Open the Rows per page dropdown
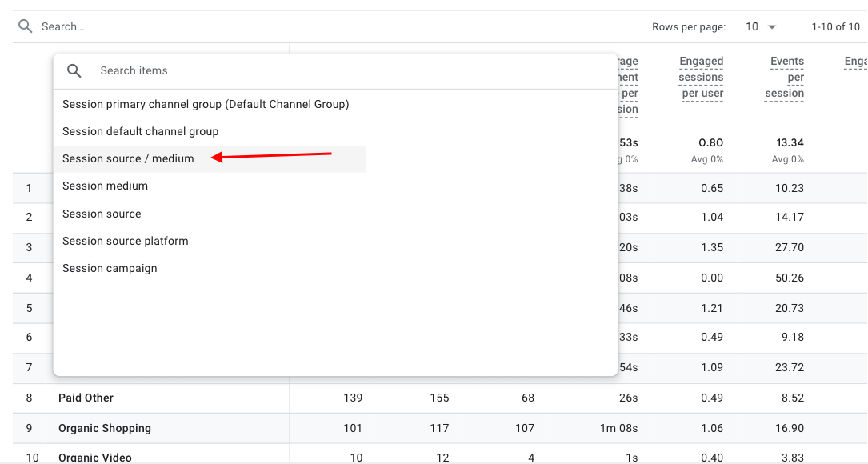 [x=761, y=26]
